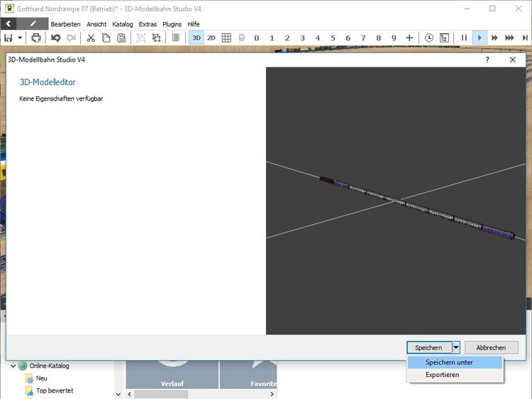Open the Plugins menu

point(172,24)
